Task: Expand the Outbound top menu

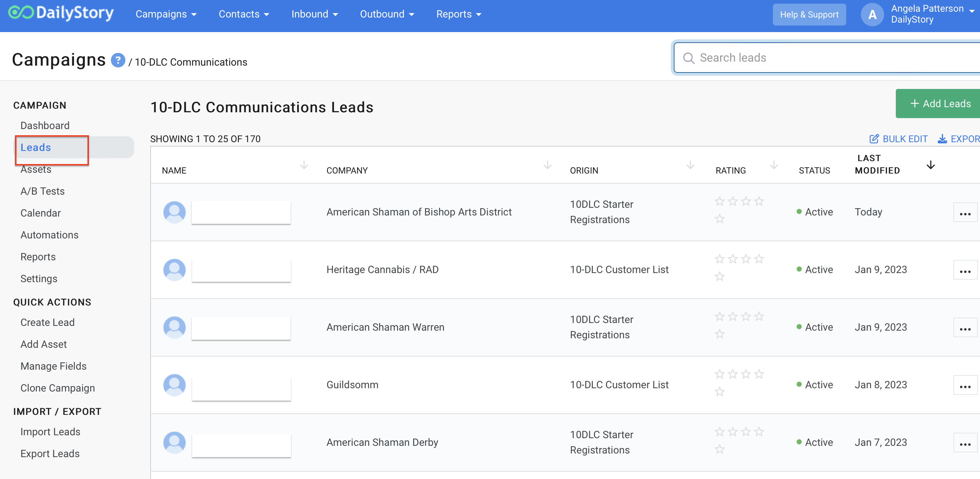Action: point(387,14)
